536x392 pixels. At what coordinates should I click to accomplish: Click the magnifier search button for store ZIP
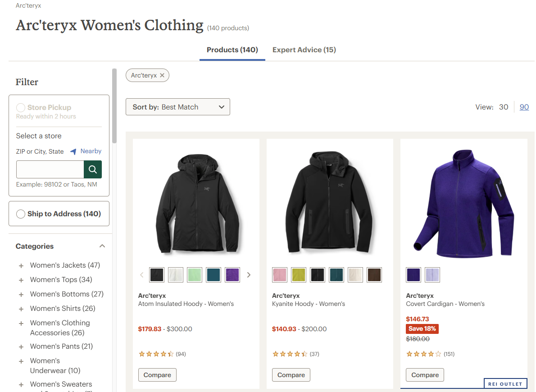(93, 169)
